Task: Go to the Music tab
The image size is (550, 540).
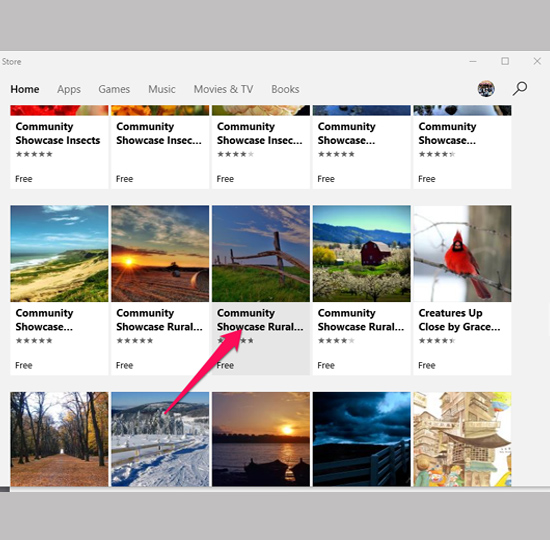Action: point(162,89)
